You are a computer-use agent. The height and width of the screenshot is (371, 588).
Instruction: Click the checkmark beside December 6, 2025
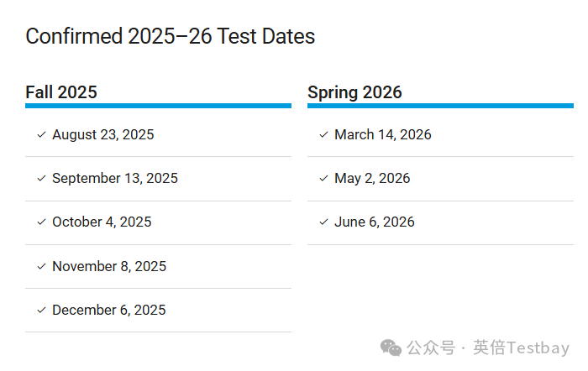pyautogui.click(x=42, y=311)
